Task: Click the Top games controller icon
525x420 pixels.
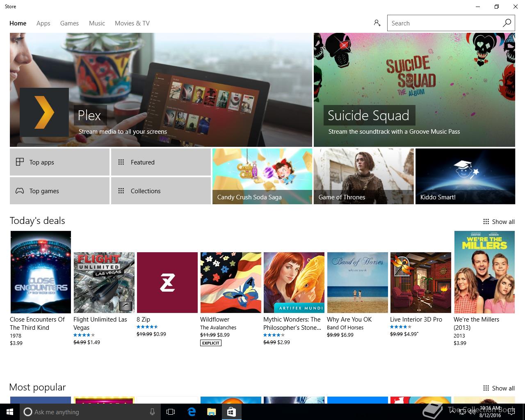Action: [20, 191]
